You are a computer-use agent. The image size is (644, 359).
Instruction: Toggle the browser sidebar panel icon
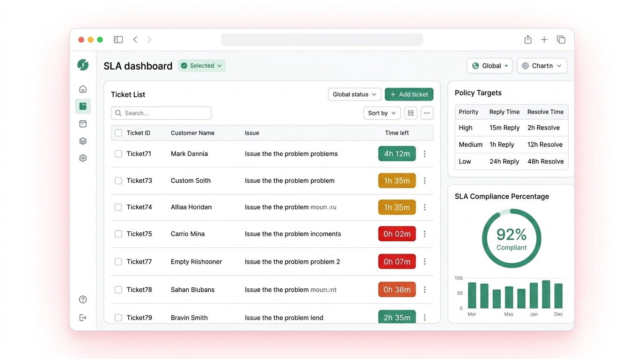coord(118,40)
